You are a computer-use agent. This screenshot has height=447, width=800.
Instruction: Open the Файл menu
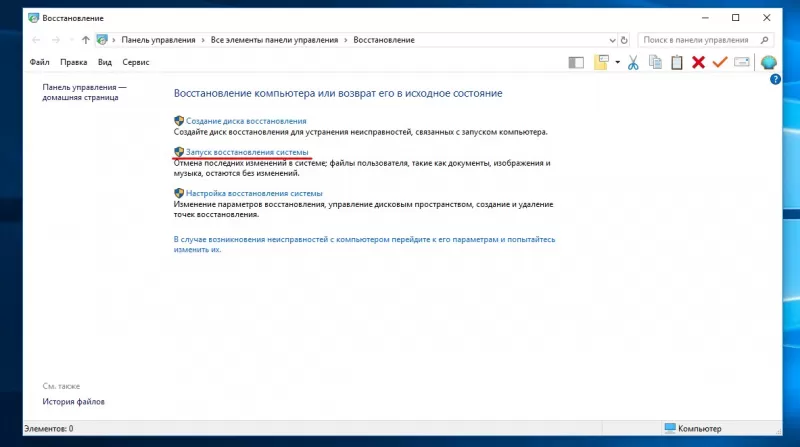click(x=39, y=62)
